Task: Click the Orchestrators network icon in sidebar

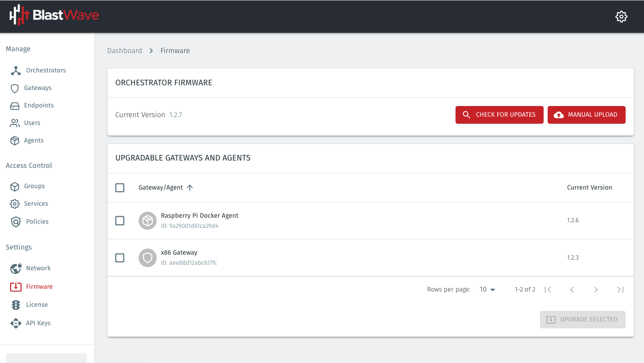Action: [x=16, y=71]
